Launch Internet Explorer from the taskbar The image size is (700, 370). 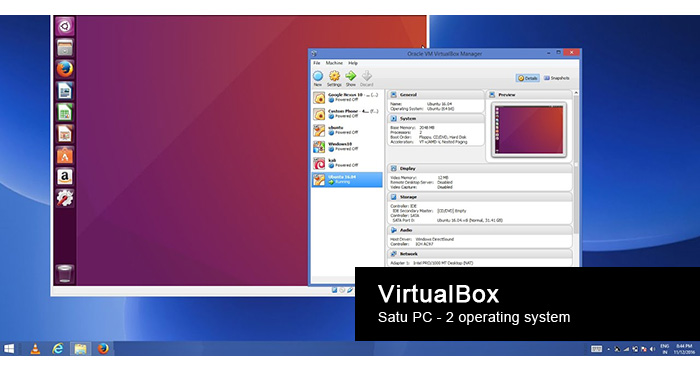click(x=58, y=349)
